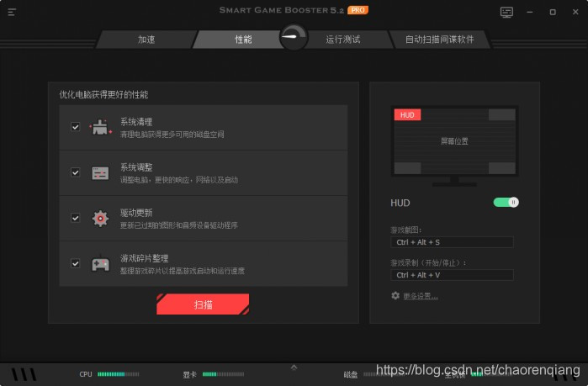Screen dimensions: 588x386
Task: Close the Smart Game Booster window
Action: (x=575, y=13)
